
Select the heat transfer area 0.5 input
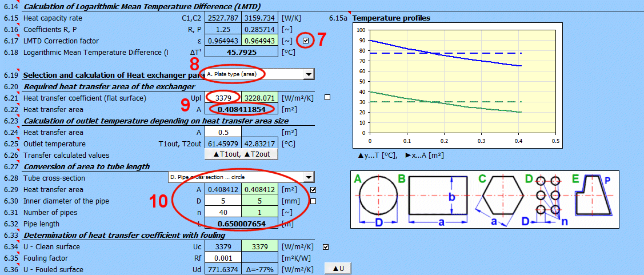pos(223,132)
